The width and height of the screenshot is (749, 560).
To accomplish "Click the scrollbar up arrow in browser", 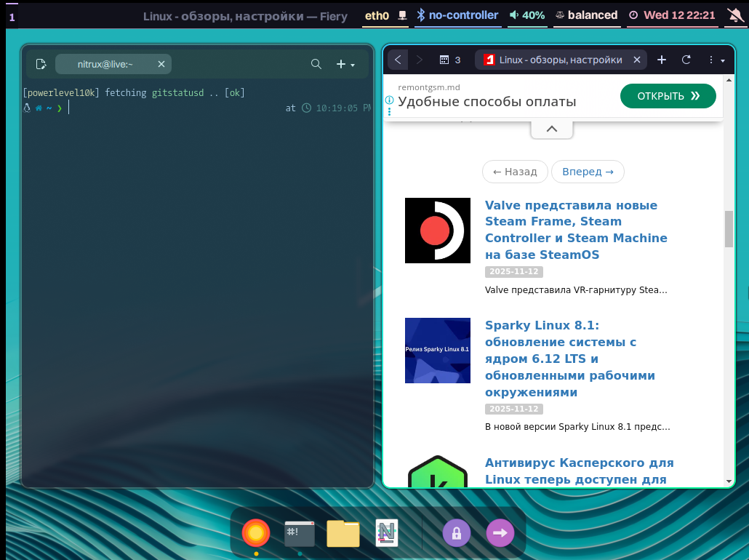I will tap(729, 80).
